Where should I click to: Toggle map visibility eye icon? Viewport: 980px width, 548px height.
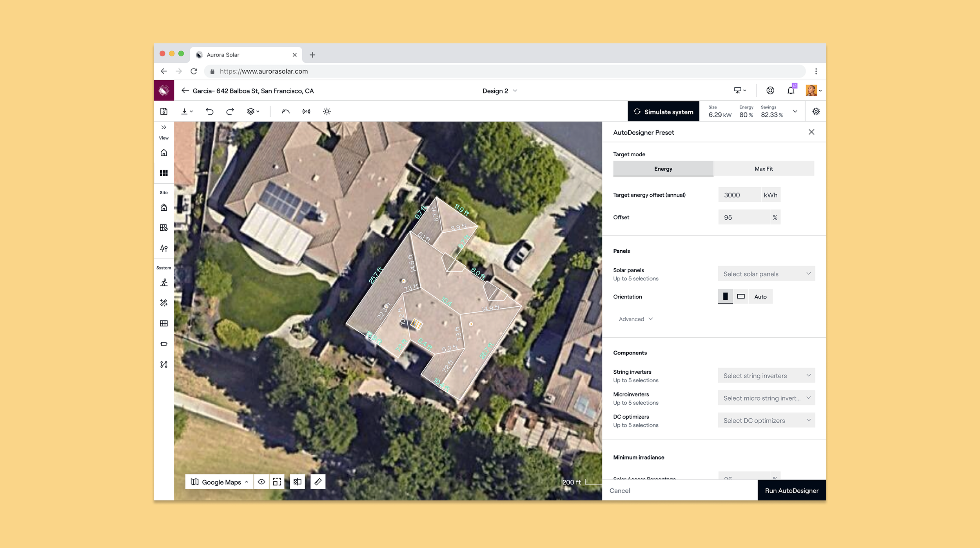point(261,482)
